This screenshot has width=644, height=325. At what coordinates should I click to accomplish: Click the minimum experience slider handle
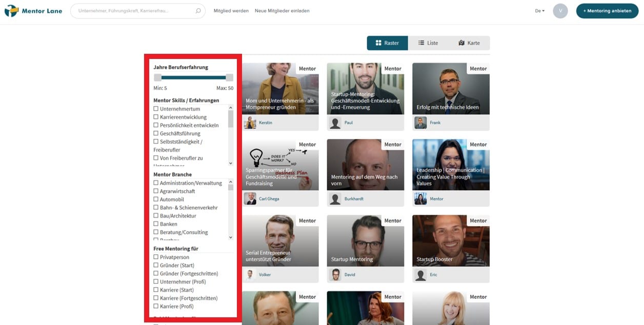158,77
